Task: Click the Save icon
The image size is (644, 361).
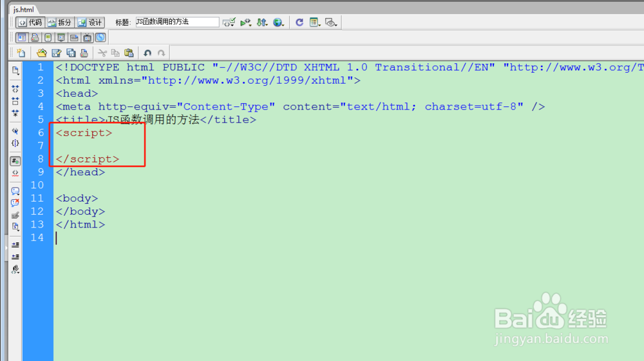Action: 57,53
